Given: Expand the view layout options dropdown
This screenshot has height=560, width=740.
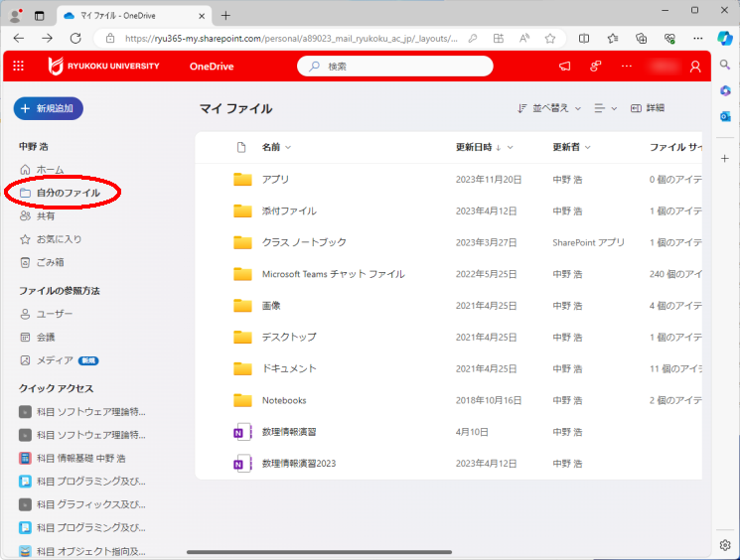Looking at the screenshot, I should 605,108.
